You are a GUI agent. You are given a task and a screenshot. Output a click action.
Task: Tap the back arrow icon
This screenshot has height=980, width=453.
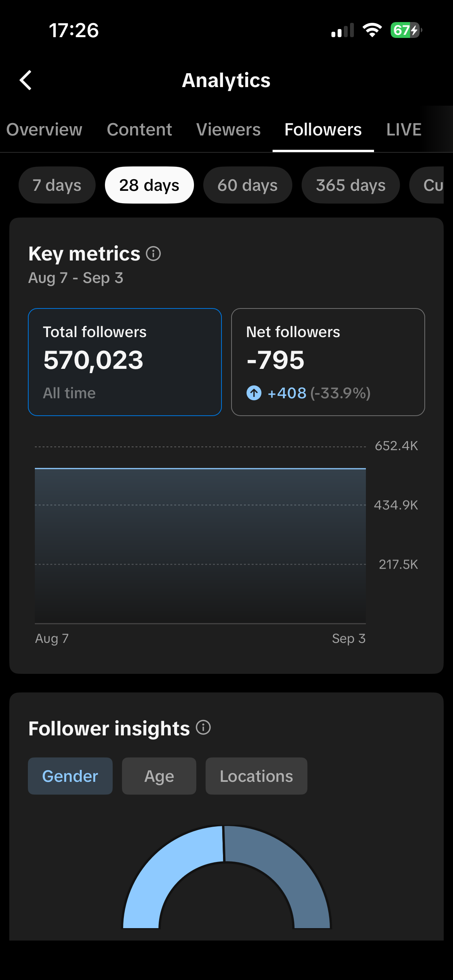[x=26, y=80]
